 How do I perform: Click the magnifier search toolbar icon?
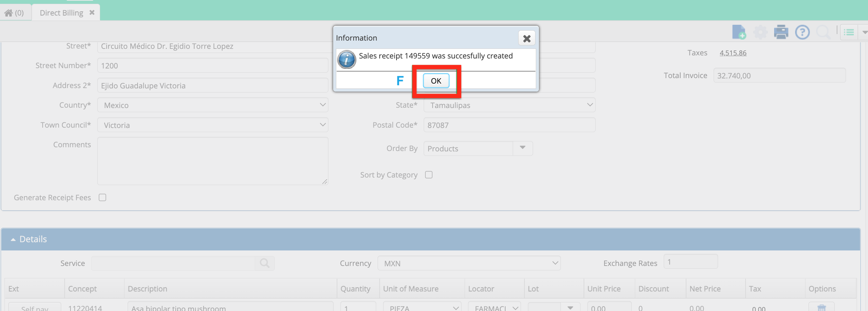(x=823, y=32)
